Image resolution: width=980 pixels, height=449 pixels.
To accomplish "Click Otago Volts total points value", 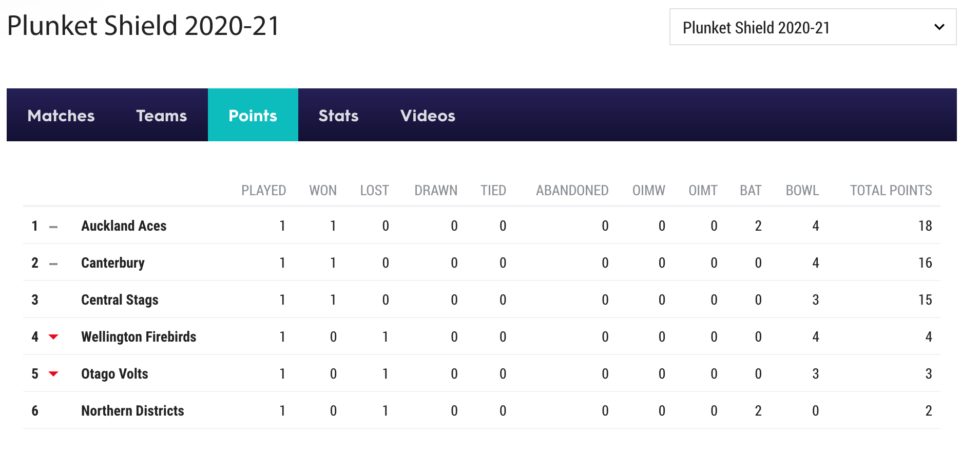I will (x=929, y=373).
